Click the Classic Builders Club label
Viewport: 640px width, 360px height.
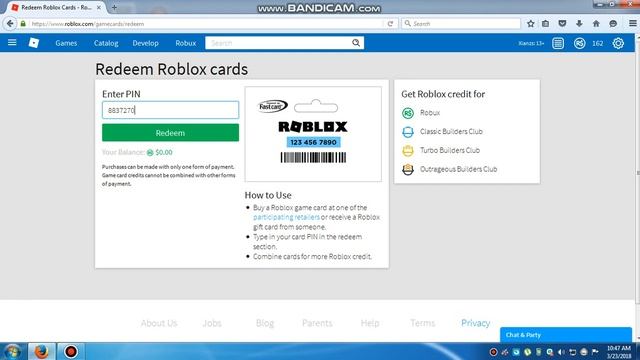pyautogui.click(x=451, y=131)
